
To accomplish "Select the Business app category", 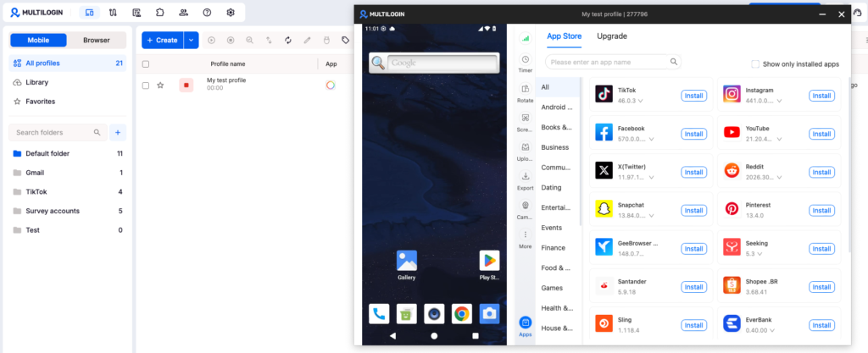I will (x=555, y=147).
